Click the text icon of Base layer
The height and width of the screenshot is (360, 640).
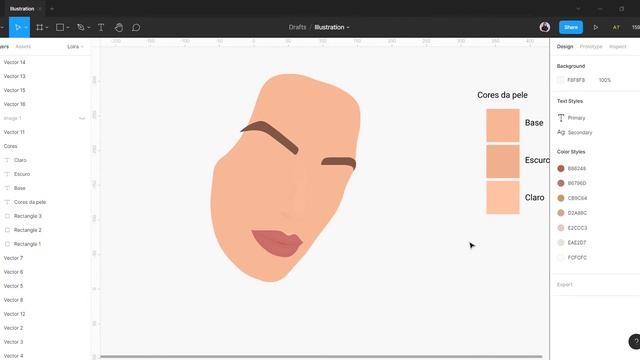pyautogui.click(x=7, y=188)
